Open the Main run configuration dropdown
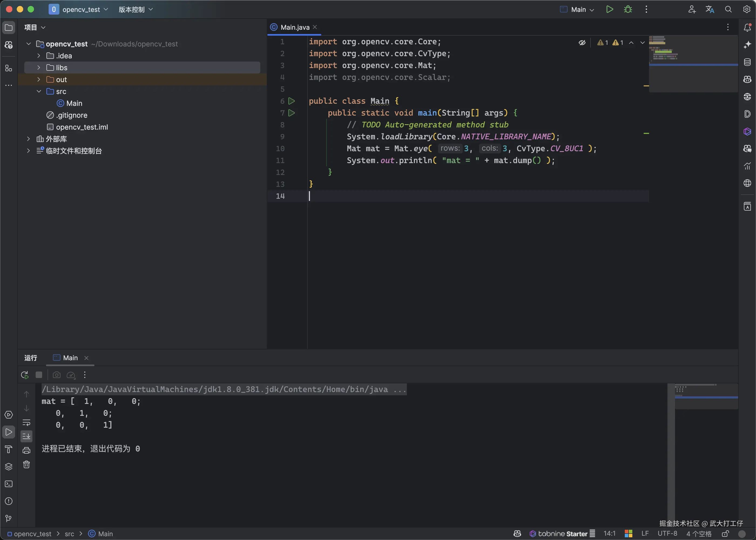756x540 pixels. [x=578, y=9]
